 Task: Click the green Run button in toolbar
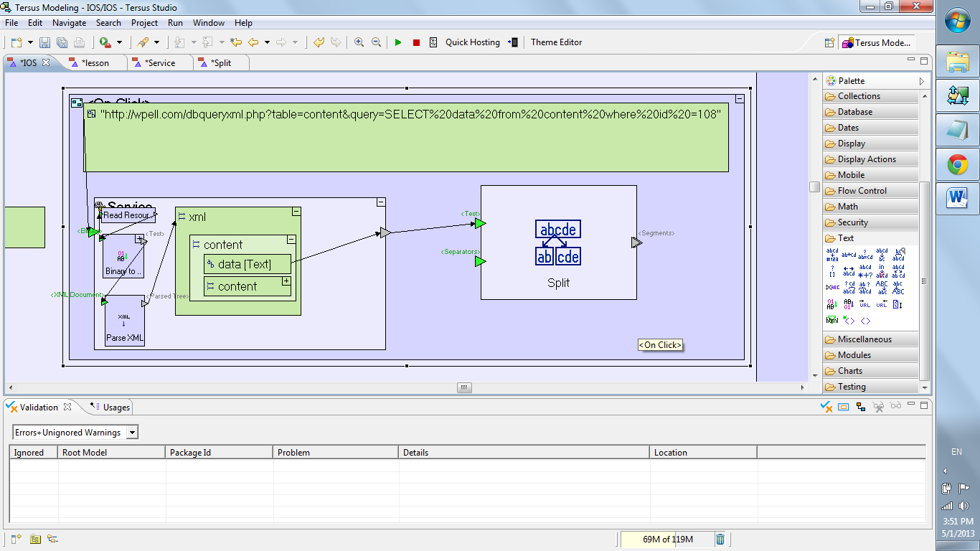click(398, 42)
